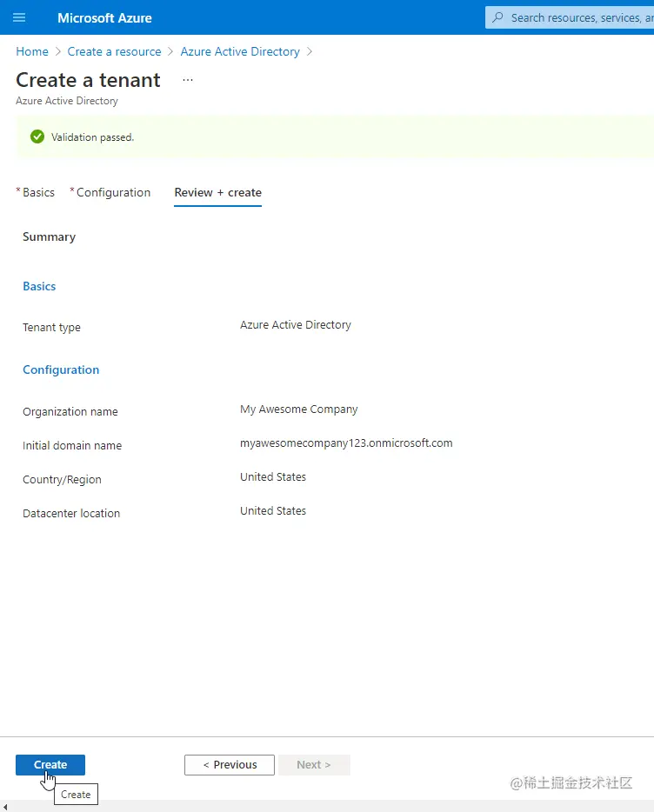The image size is (654, 812).
Task: Click United States next to Datacenter location
Action: (x=273, y=510)
